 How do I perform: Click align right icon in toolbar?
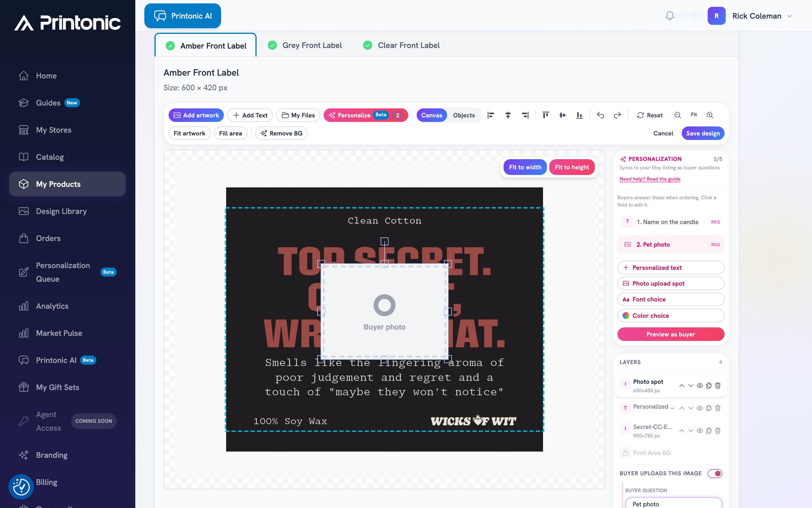coord(525,115)
